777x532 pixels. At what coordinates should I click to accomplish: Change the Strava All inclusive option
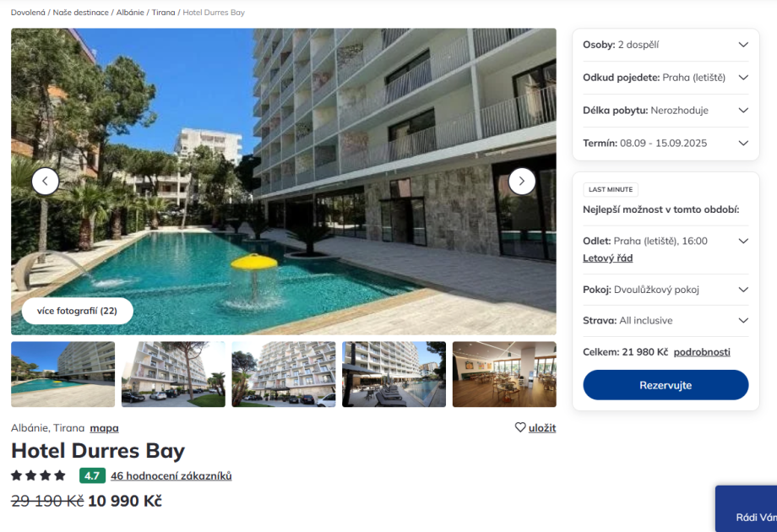[x=666, y=321]
